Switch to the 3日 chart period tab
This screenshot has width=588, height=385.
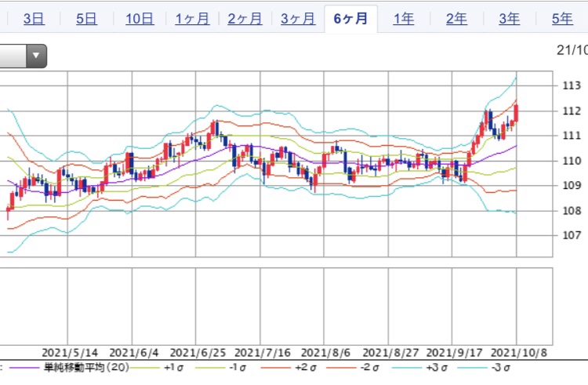[34, 19]
